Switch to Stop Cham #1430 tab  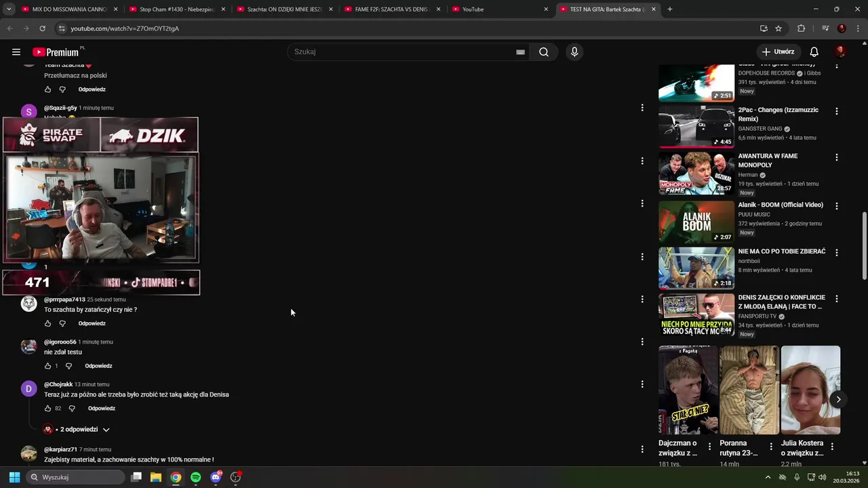click(178, 9)
